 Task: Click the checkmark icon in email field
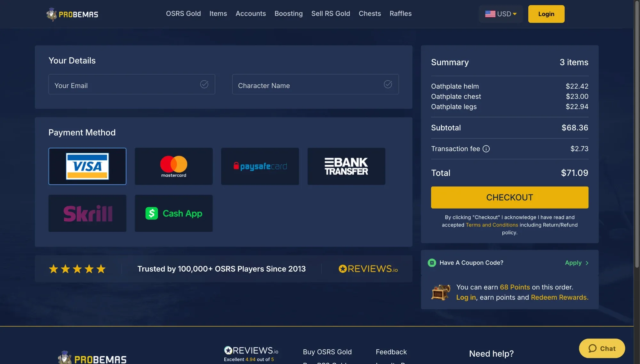point(204,84)
